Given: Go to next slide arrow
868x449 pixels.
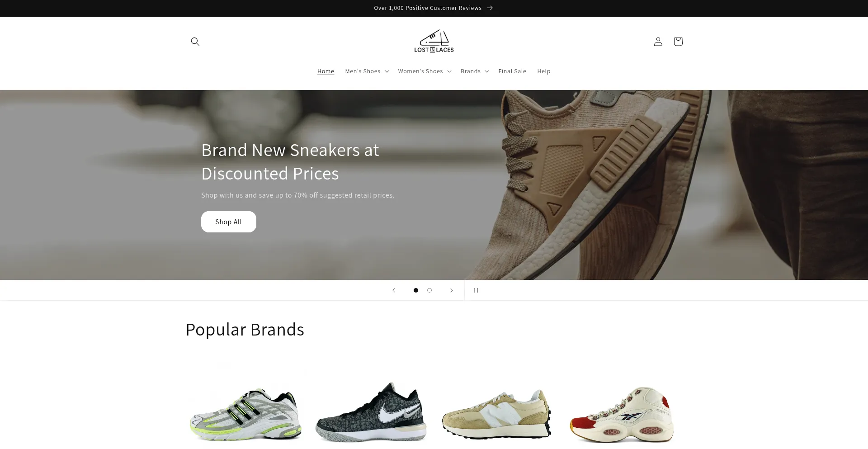Looking at the screenshot, I should point(451,290).
